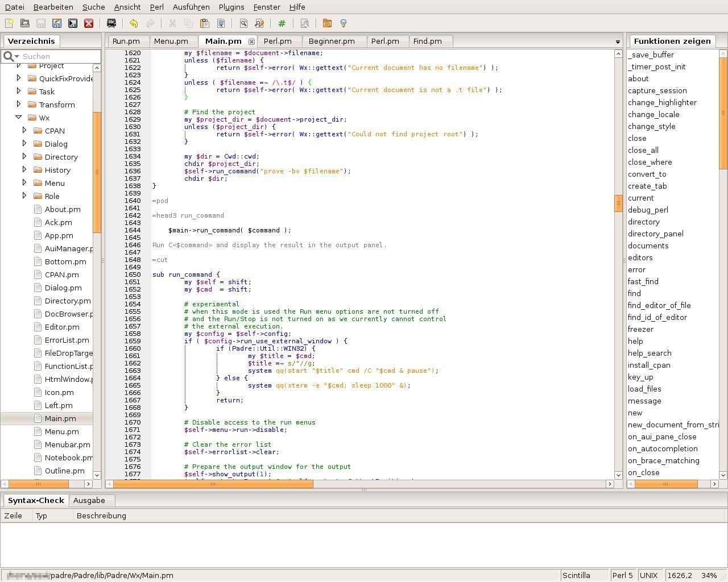The width and height of the screenshot is (728, 582).
Task: Open the Suche menu
Action: click(94, 7)
